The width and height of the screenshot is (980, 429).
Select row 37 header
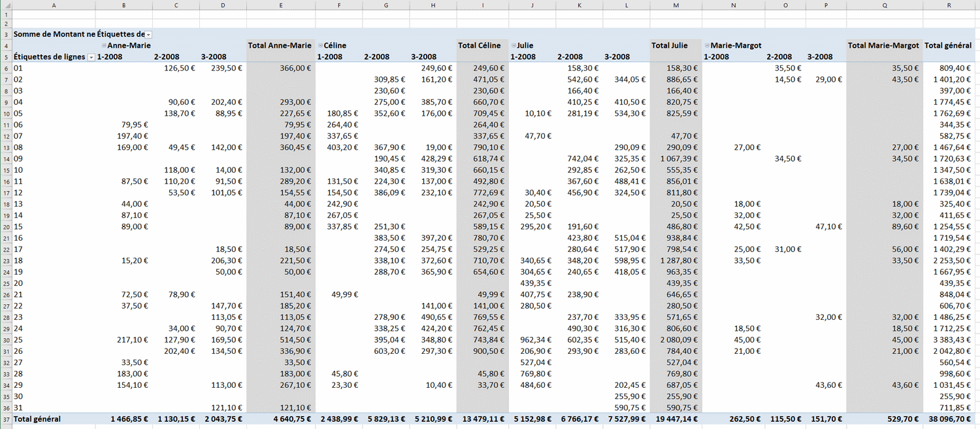pyautogui.click(x=5, y=419)
